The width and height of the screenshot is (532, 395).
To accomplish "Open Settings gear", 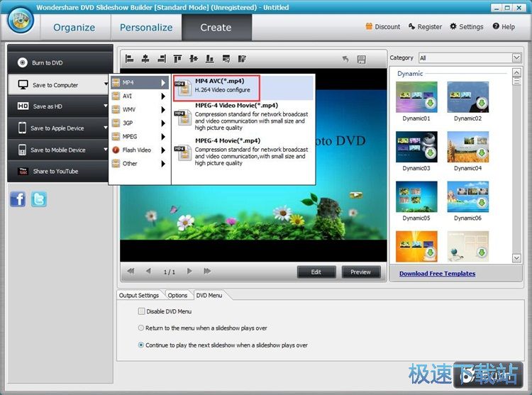I will coord(453,26).
